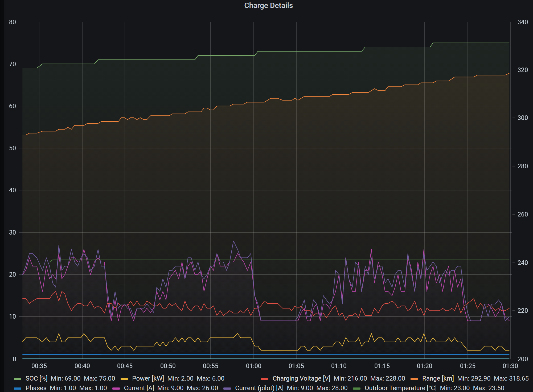Image resolution: width=533 pixels, height=392 pixels.
Task: Select the Current [A] legend label
Action: point(139,388)
